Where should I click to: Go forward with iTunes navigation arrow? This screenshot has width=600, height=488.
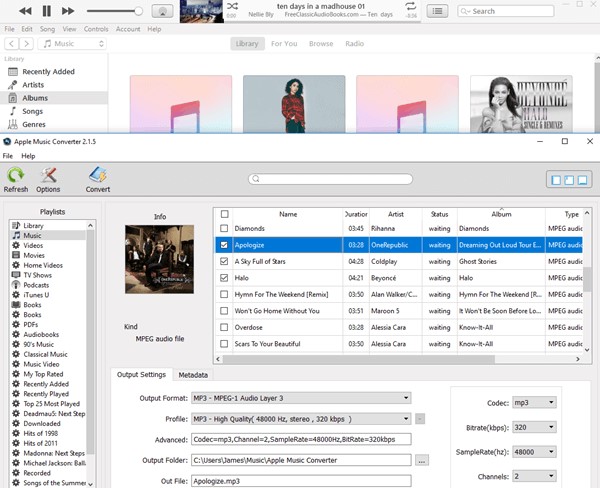(x=26, y=44)
